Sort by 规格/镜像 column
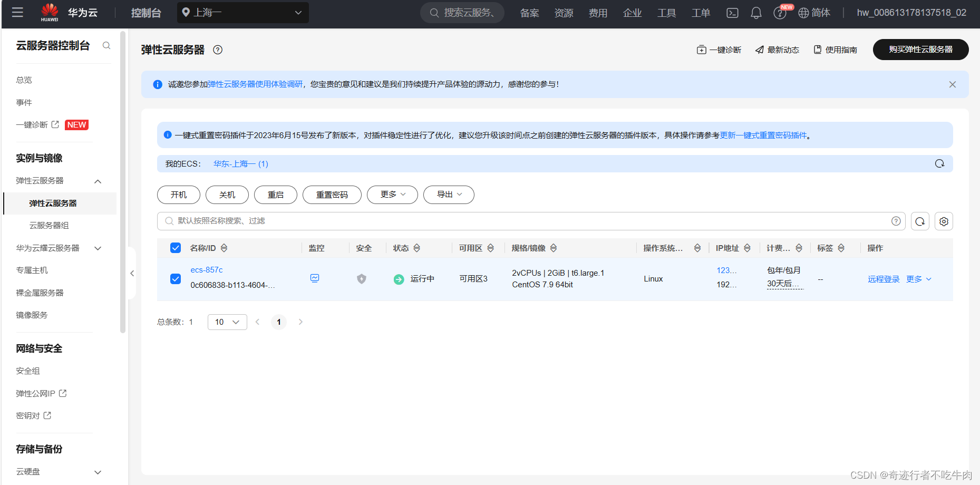This screenshot has width=980, height=485. 553,248
